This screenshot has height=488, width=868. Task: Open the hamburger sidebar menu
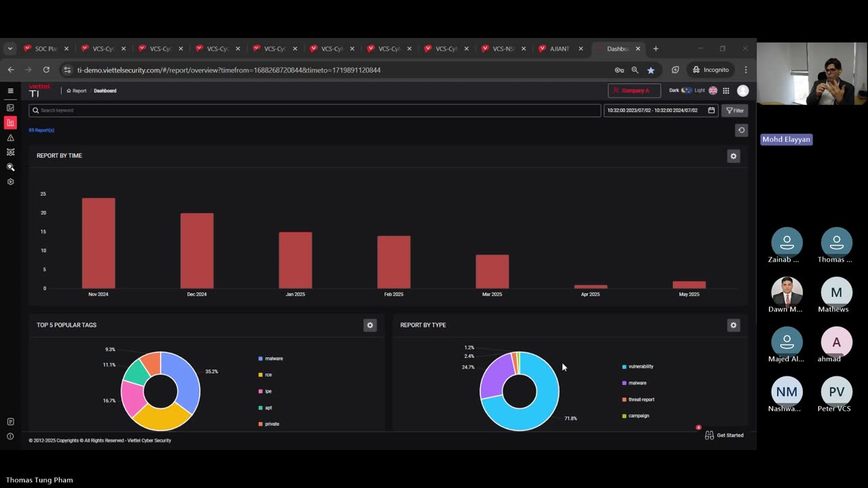(10, 91)
